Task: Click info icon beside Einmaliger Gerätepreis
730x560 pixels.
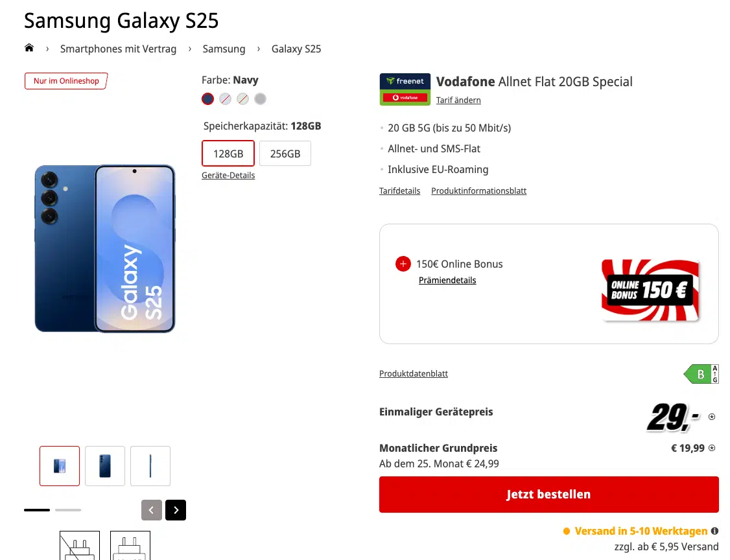Action: tap(712, 417)
